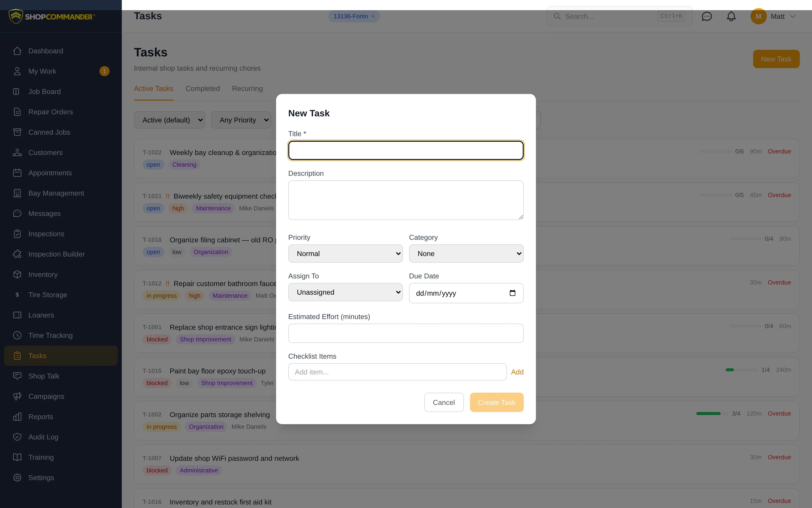
Task: Click the Audit Log shield icon
Action: [17, 437]
